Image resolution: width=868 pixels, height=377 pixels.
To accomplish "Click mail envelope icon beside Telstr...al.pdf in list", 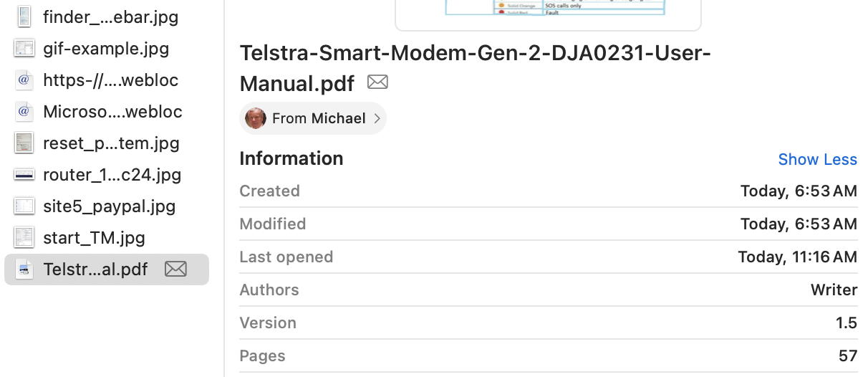I will pyautogui.click(x=175, y=269).
